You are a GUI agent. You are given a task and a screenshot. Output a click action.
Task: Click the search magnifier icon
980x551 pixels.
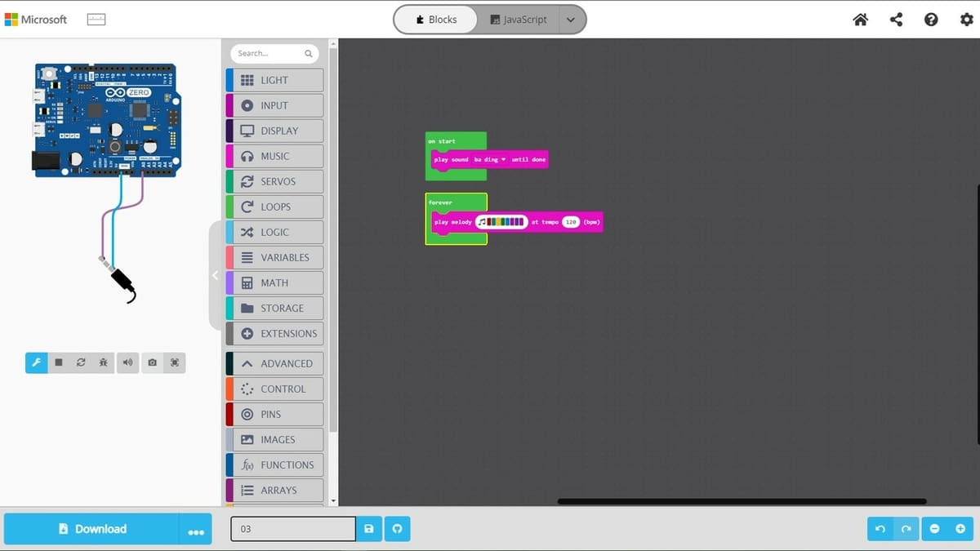click(309, 54)
